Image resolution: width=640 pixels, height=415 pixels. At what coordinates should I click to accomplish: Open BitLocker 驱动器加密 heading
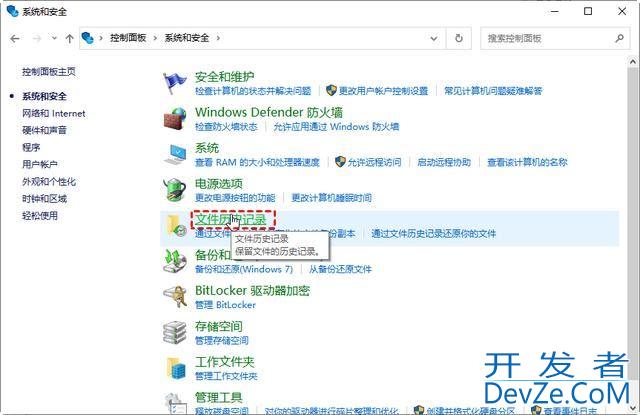pos(252,291)
